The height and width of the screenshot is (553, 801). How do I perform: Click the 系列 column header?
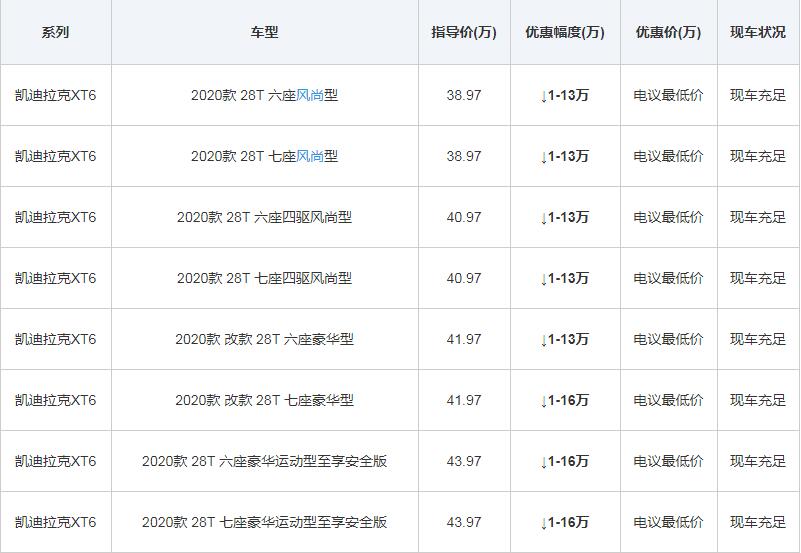(x=55, y=32)
